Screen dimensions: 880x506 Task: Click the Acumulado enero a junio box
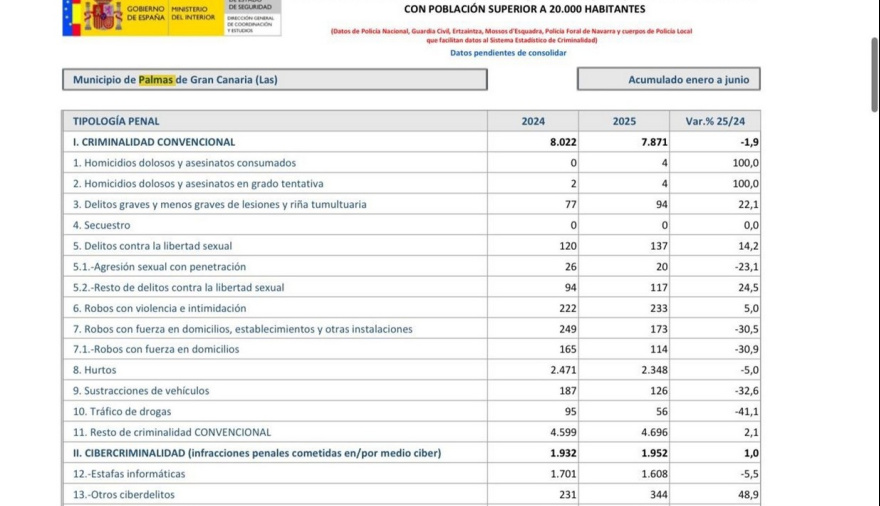pos(668,79)
